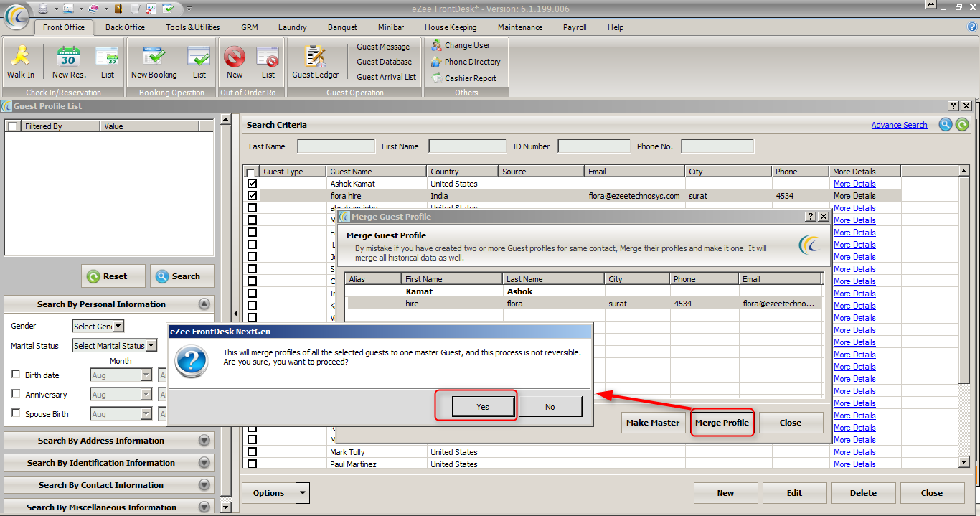Click the checkmark booking icon in quick access toolbar

(x=168, y=8)
